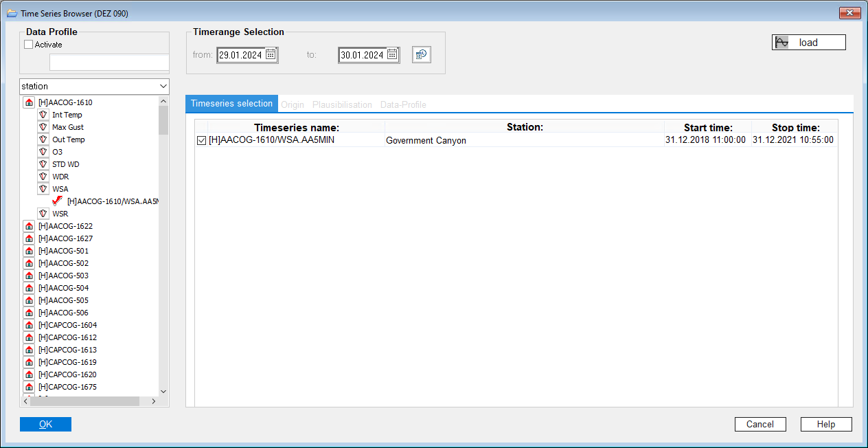The width and height of the screenshot is (868, 448).
Task: Expand the WSR parameter node
Action: (43, 214)
